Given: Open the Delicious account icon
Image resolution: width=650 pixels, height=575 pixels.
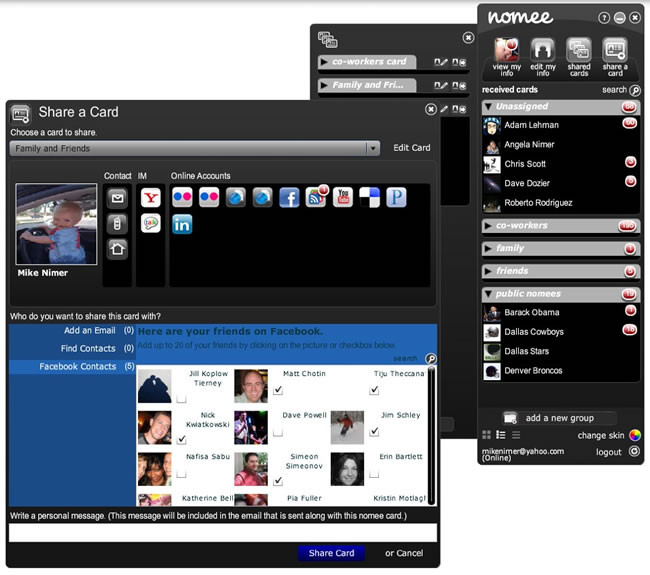Looking at the screenshot, I should pos(369,197).
